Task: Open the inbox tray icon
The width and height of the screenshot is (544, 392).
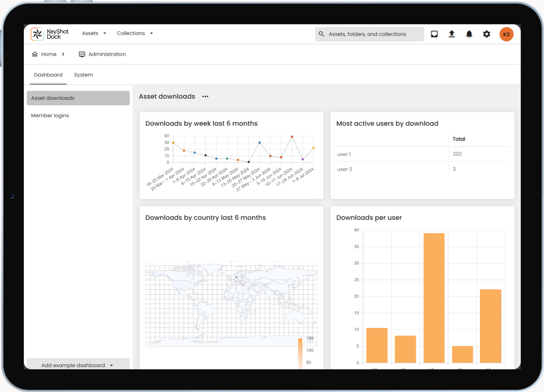Action: tap(434, 34)
